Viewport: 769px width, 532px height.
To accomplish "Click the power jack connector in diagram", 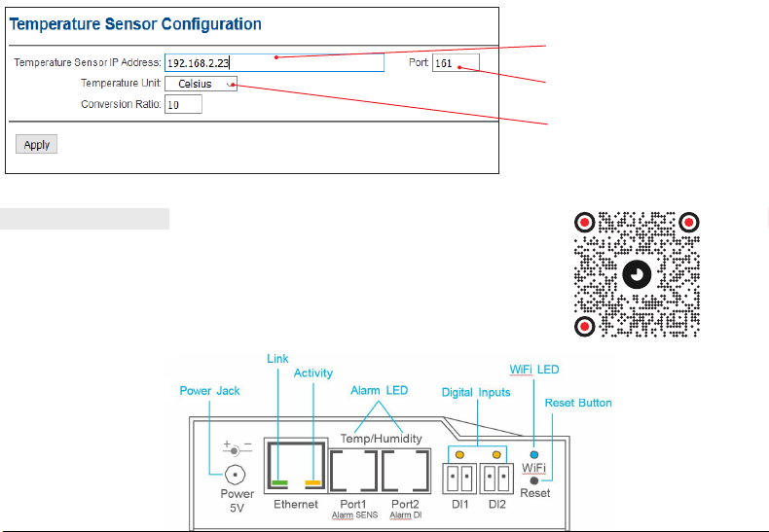I will (x=235, y=475).
